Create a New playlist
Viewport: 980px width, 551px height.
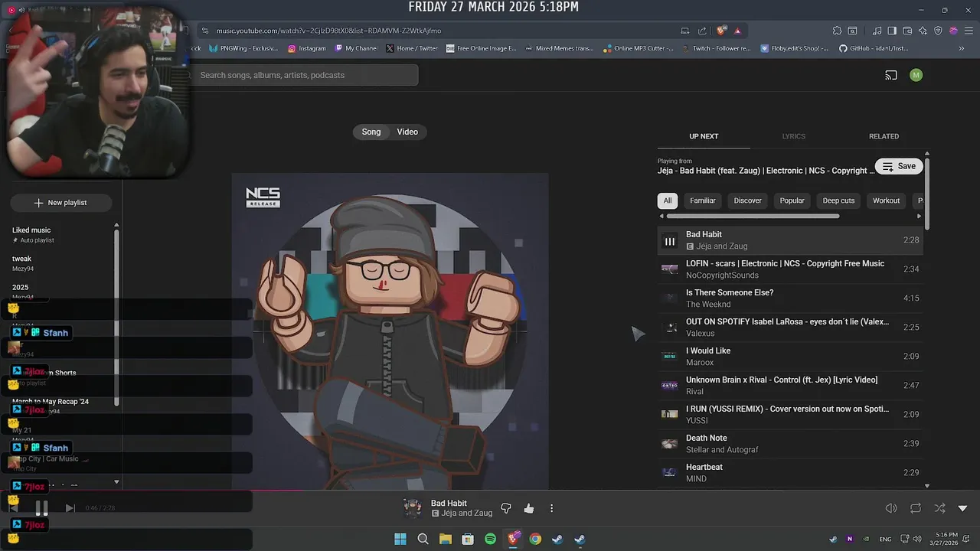tap(61, 203)
